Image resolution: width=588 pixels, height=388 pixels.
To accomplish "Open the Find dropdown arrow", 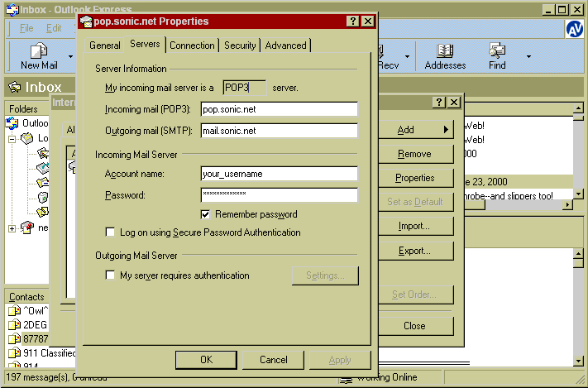I will [528, 56].
